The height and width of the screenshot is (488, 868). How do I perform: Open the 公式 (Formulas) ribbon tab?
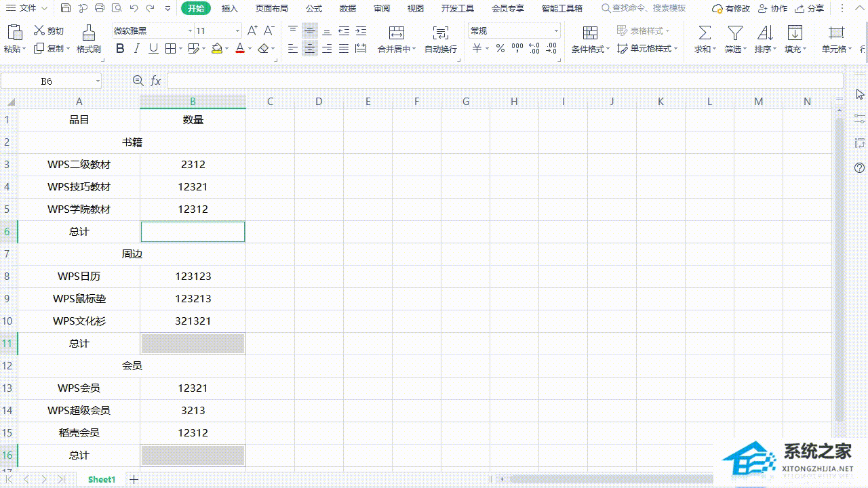[314, 9]
